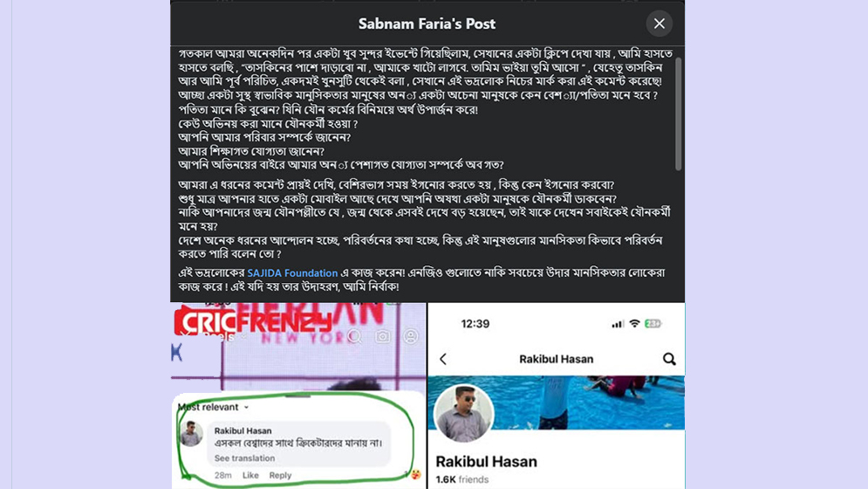Click the CricFrenzy logo watermark
Screen dimensions: 868x489
pos(252,321)
